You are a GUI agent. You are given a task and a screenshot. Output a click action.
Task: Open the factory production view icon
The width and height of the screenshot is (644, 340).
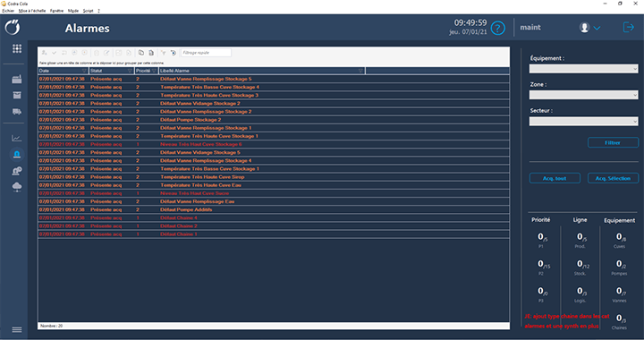click(x=17, y=80)
